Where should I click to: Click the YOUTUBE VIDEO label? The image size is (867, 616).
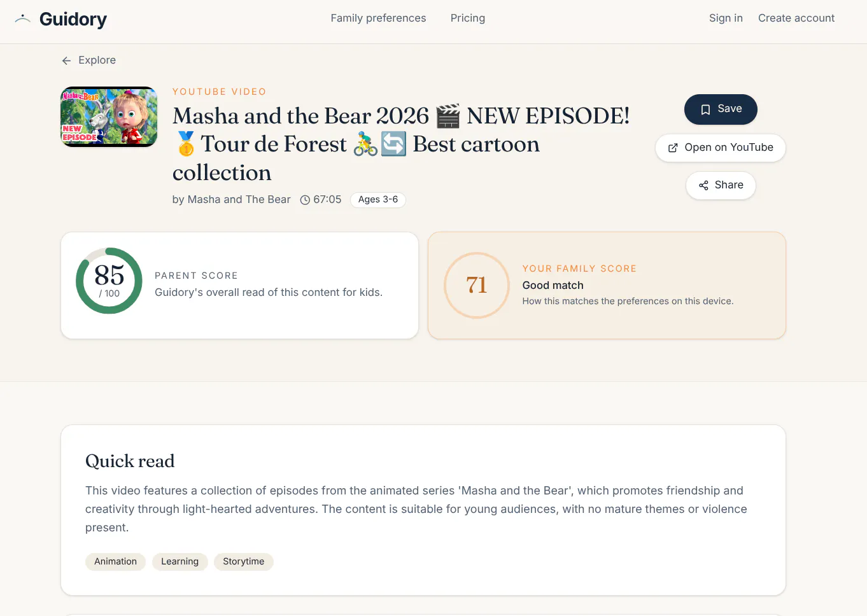point(220,92)
